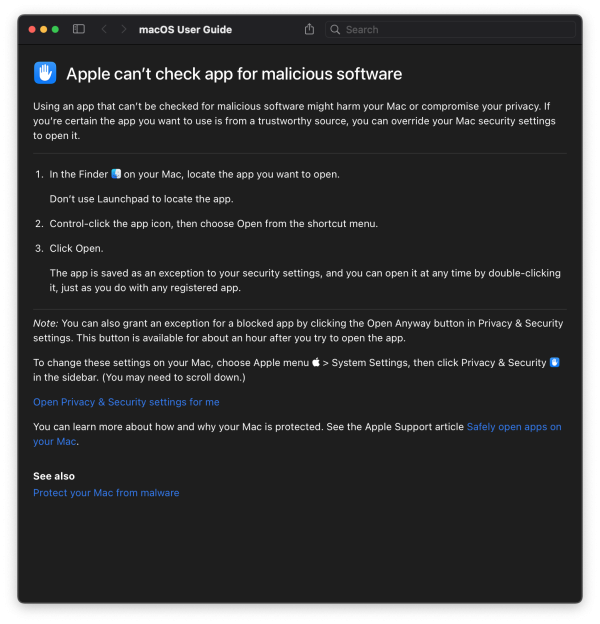Click the small Privacy & Security icon inline
600x624 pixels.
click(x=555, y=362)
